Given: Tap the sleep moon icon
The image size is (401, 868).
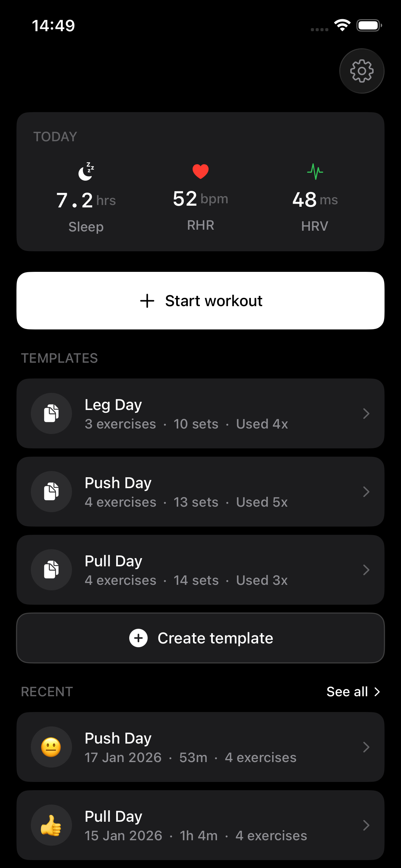Looking at the screenshot, I should [x=86, y=171].
